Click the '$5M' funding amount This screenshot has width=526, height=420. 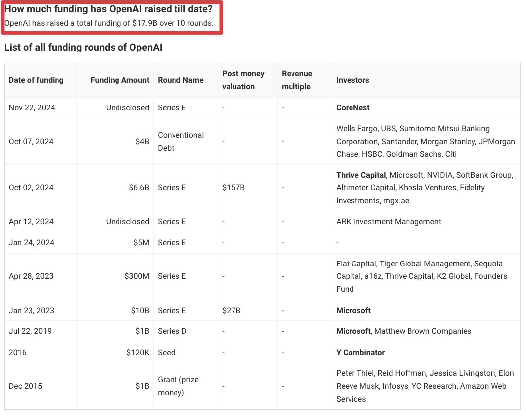pos(141,243)
